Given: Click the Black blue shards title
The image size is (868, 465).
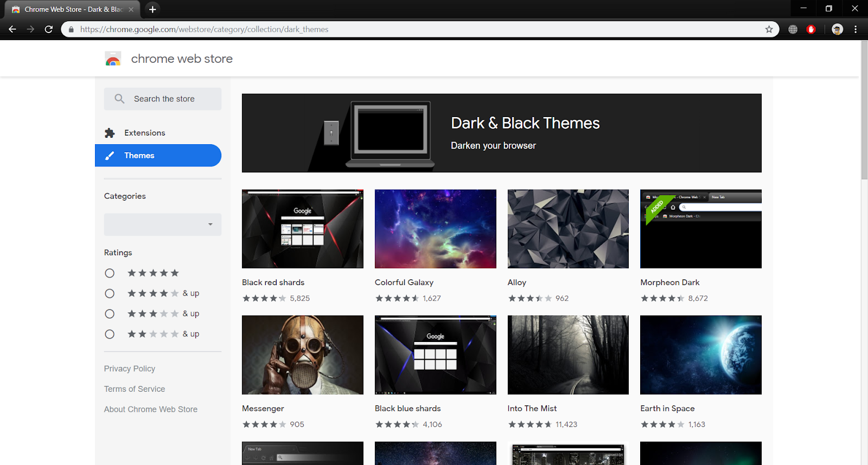Looking at the screenshot, I should click(408, 409).
